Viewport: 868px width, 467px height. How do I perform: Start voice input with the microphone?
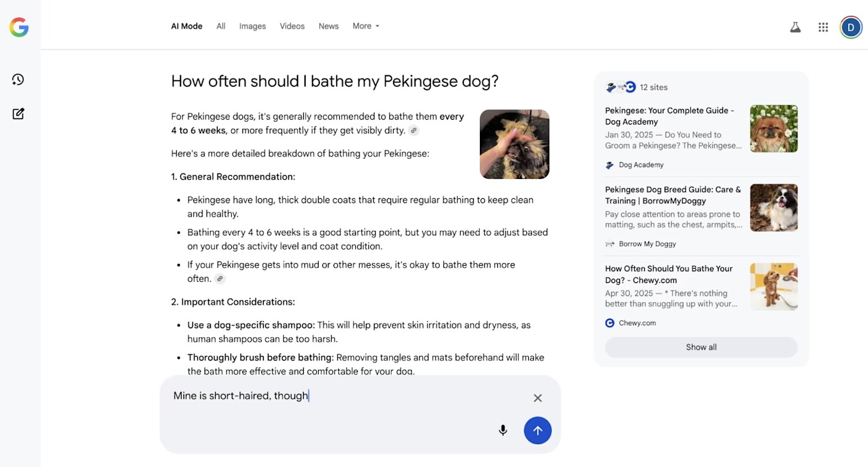click(503, 430)
